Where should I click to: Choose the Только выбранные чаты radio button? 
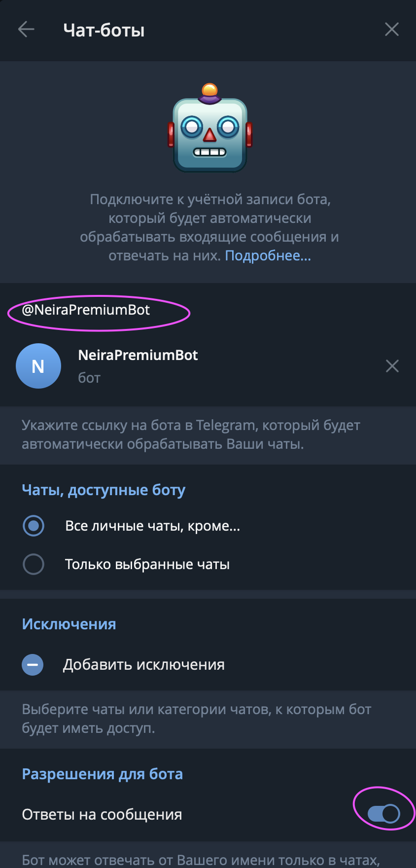(34, 564)
